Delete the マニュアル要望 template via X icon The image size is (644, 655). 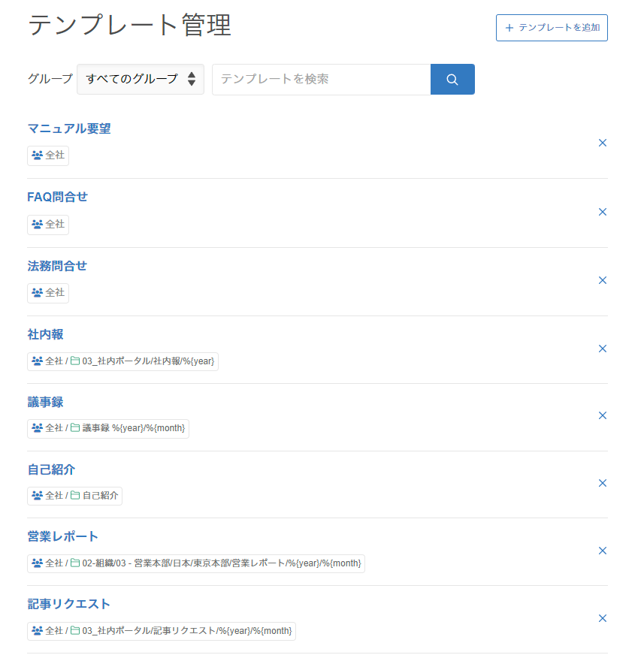602,143
